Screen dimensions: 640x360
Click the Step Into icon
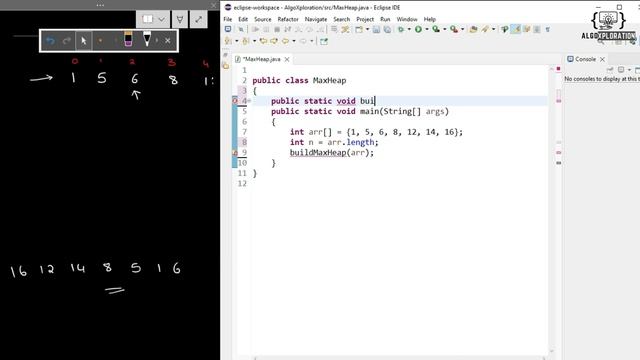click(298, 29)
